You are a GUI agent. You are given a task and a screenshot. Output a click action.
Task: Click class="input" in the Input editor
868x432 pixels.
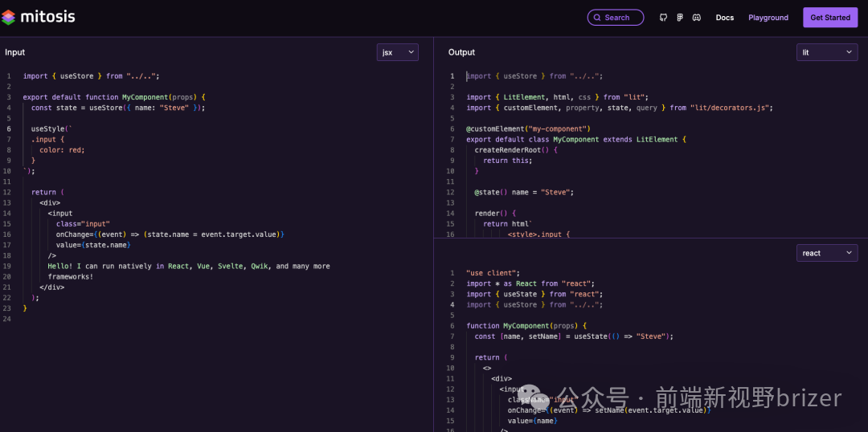pyautogui.click(x=83, y=224)
